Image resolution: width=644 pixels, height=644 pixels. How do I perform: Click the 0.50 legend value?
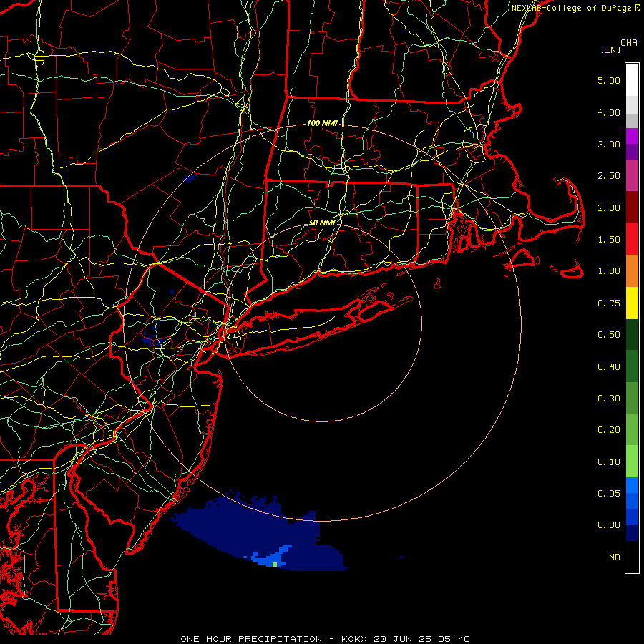pos(609,335)
